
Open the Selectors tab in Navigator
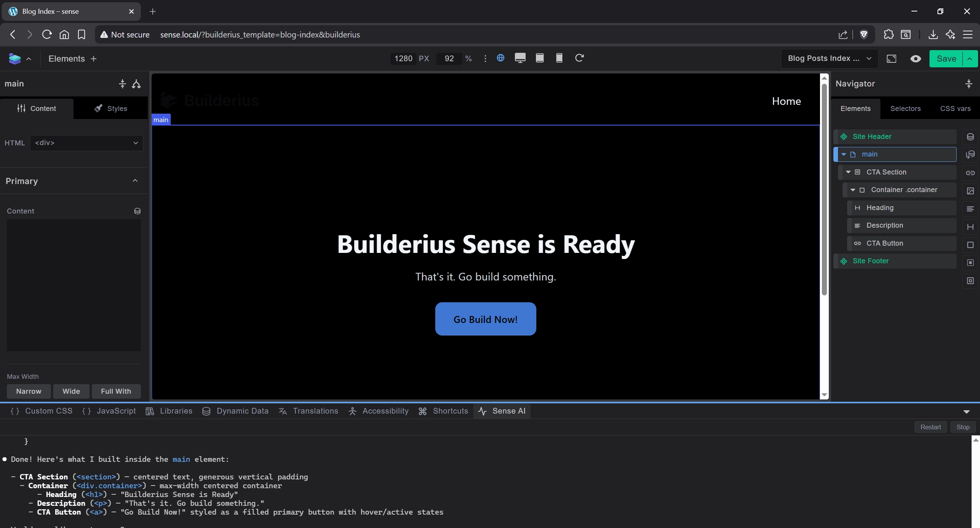906,109
